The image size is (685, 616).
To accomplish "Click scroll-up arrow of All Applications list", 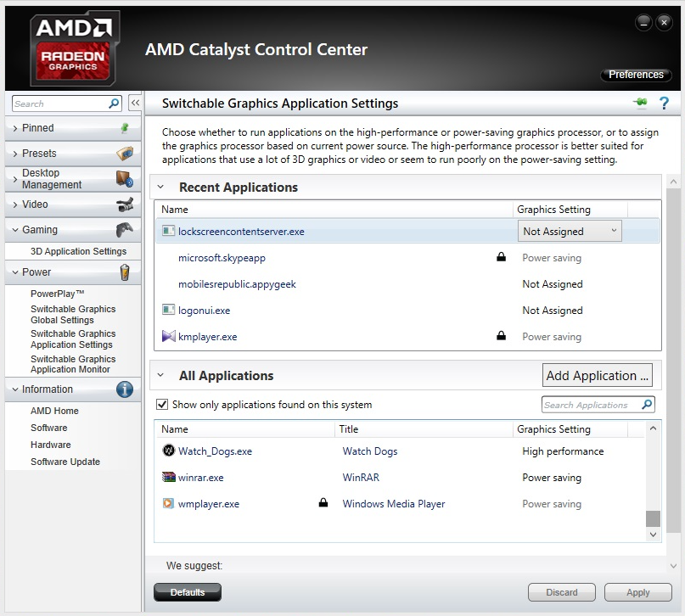I will click(x=653, y=428).
